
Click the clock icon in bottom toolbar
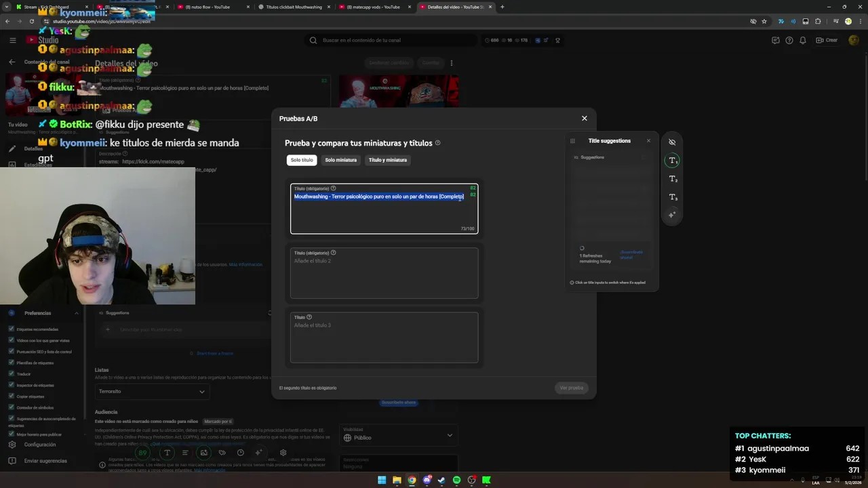240,453
